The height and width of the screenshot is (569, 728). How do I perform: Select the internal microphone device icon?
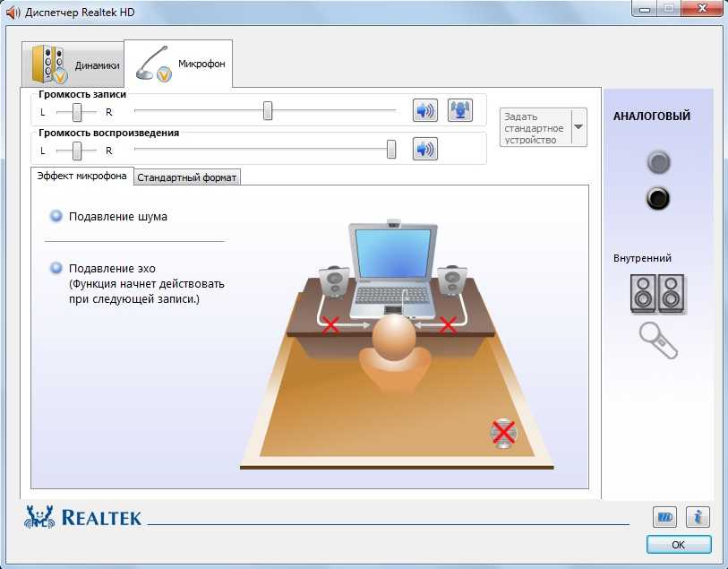(658, 341)
